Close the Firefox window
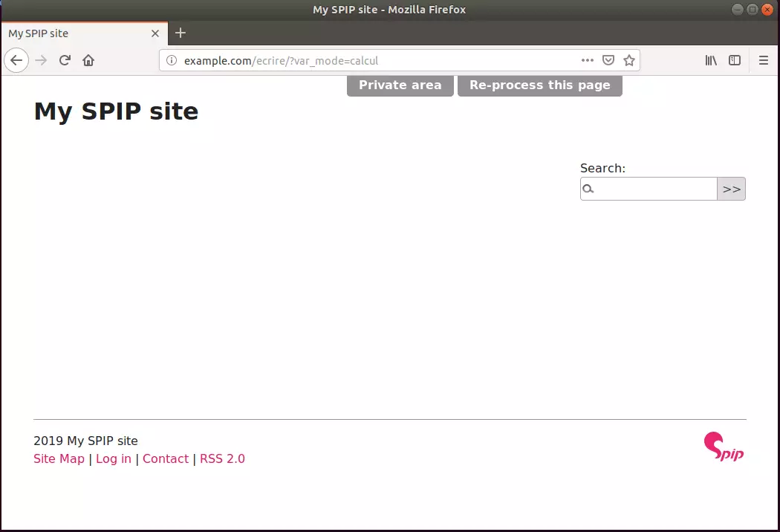780x532 pixels. tap(767, 10)
